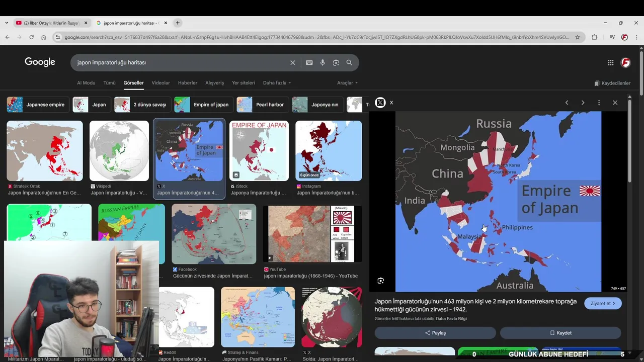644x362 pixels.
Task: Click the Kaydet save button
Action: tap(560, 333)
